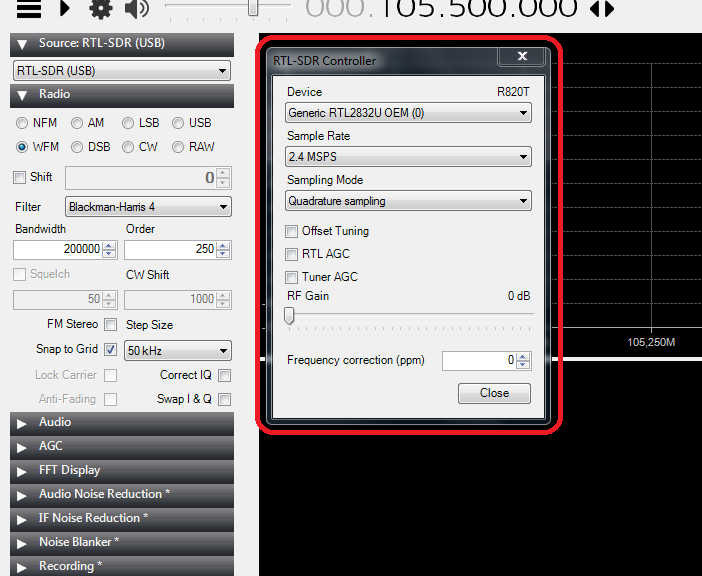Click the Close button in RTL-SDR Controller
Screen dimensions: 702x576
(x=494, y=393)
